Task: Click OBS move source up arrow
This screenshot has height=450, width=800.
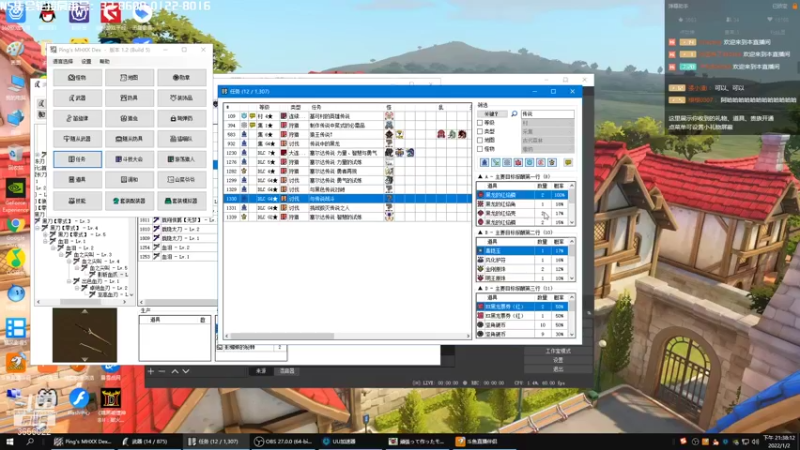Action: point(174,371)
